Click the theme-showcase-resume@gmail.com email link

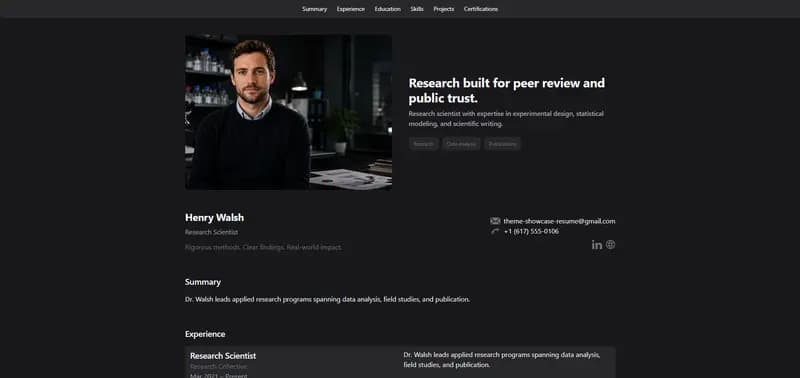click(559, 221)
